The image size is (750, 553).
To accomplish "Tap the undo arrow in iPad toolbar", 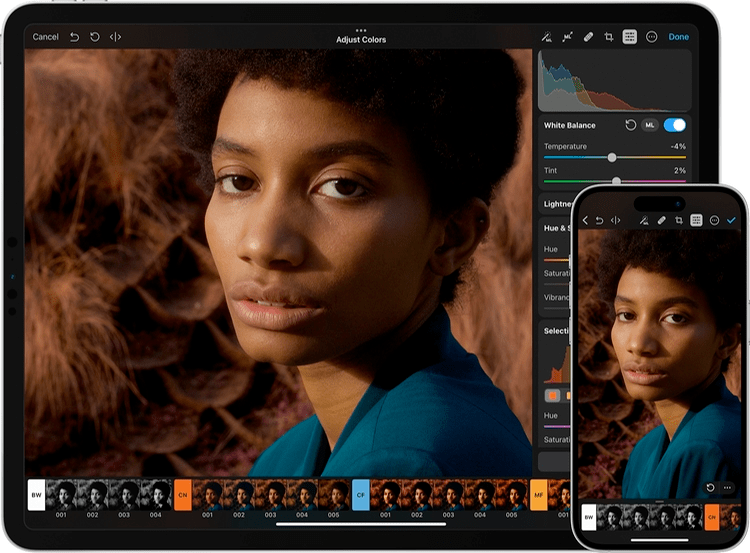I will pos(74,37).
